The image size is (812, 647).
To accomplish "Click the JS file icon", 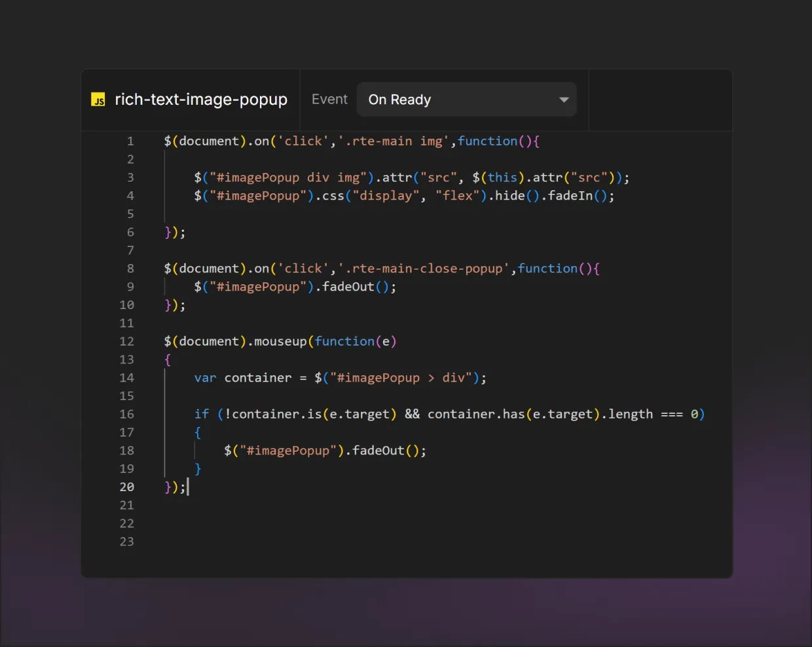I will tap(98, 100).
